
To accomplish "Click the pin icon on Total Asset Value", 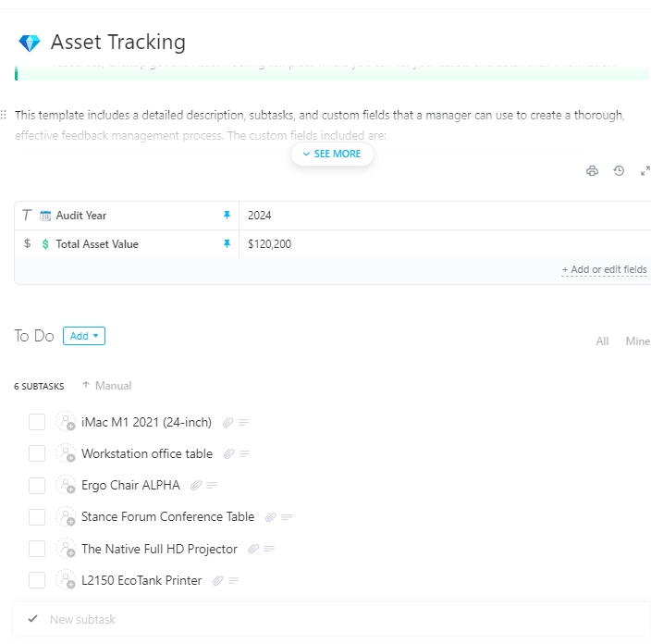I will point(227,244).
